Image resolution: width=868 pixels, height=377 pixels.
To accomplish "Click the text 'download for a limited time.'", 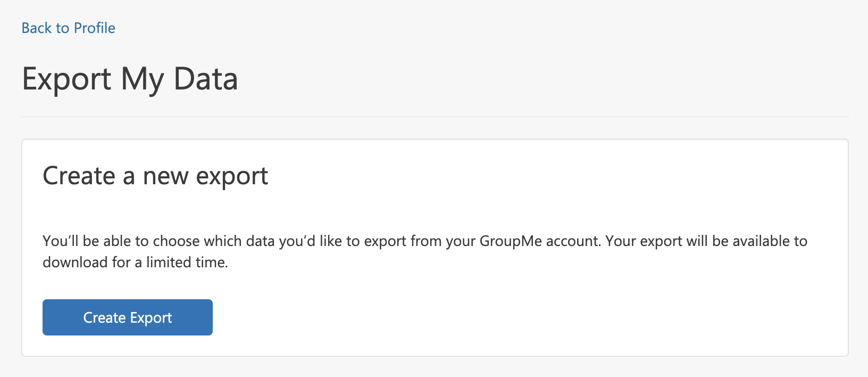I will click(x=135, y=263).
